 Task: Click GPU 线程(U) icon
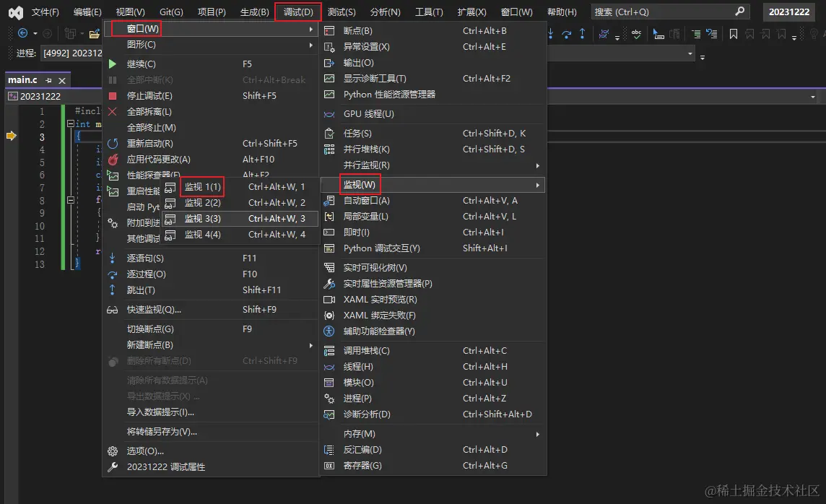(x=329, y=114)
